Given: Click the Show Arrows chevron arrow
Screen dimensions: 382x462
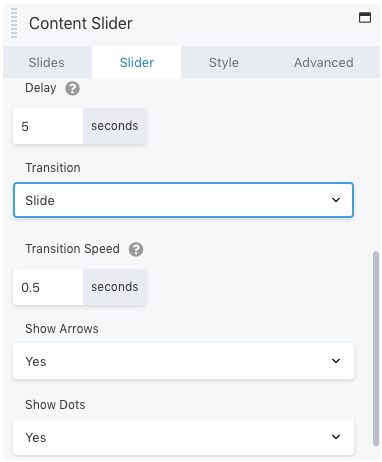Looking at the screenshot, I should [336, 361].
